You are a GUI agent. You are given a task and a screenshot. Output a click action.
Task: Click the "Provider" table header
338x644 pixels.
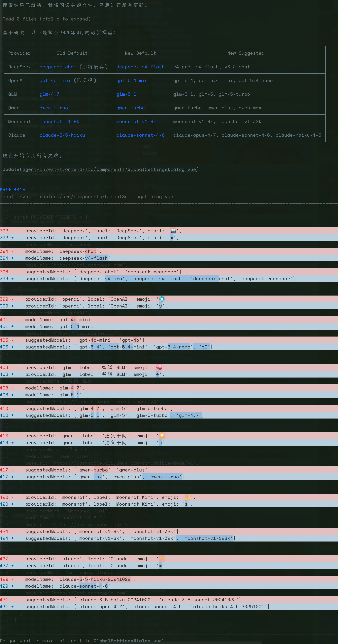pos(19,53)
